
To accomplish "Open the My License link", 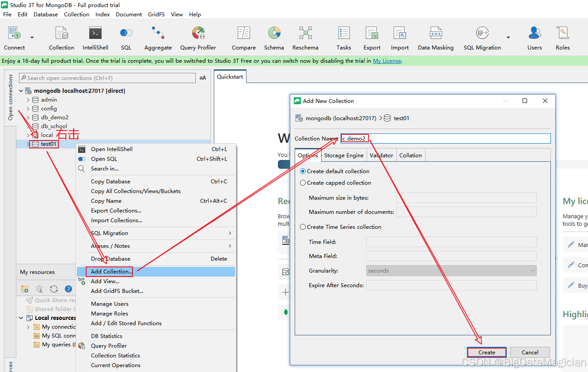I will pyautogui.click(x=387, y=61).
